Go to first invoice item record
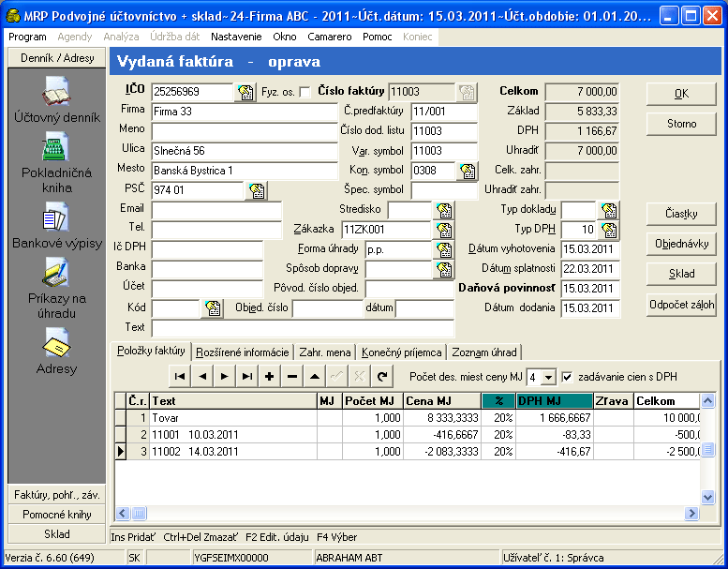 point(180,377)
